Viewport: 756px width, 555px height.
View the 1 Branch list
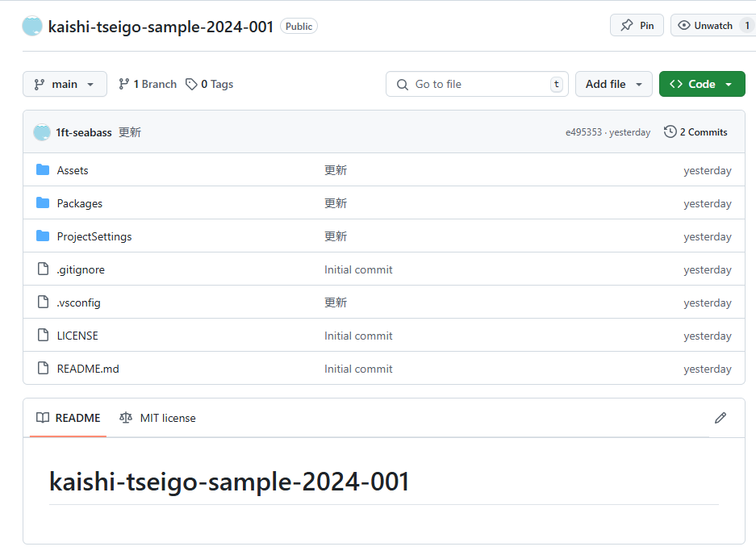(x=148, y=84)
